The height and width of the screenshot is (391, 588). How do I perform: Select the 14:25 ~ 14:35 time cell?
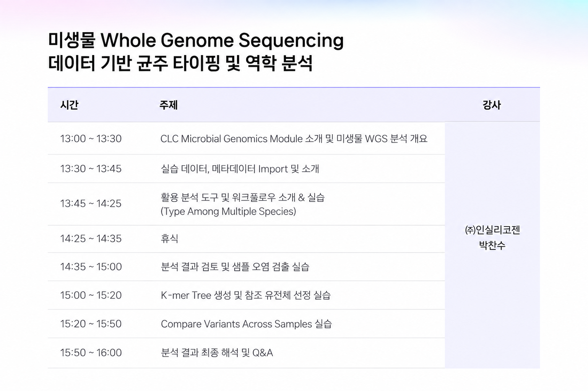click(x=91, y=239)
